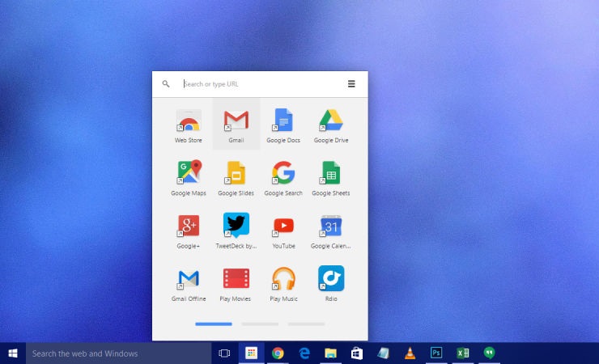Open Google Sheets app
The height and width of the screenshot is (364, 599).
coord(331,178)
